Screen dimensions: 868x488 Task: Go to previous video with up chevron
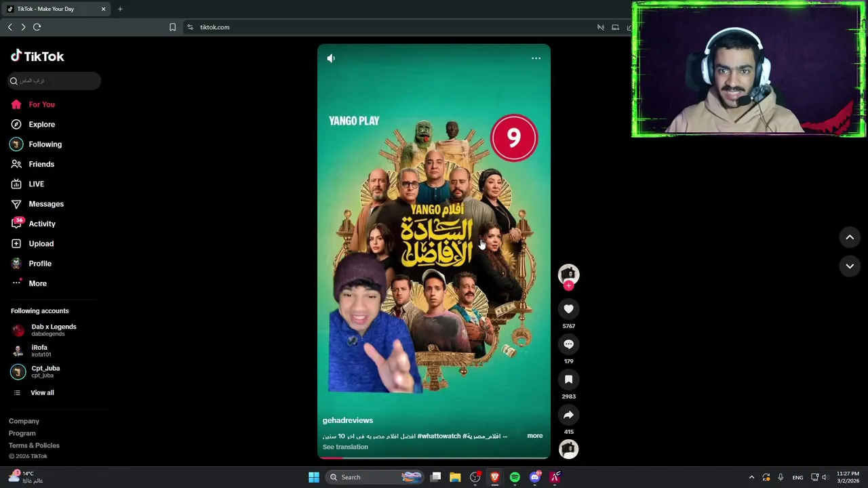click(850, 237)
